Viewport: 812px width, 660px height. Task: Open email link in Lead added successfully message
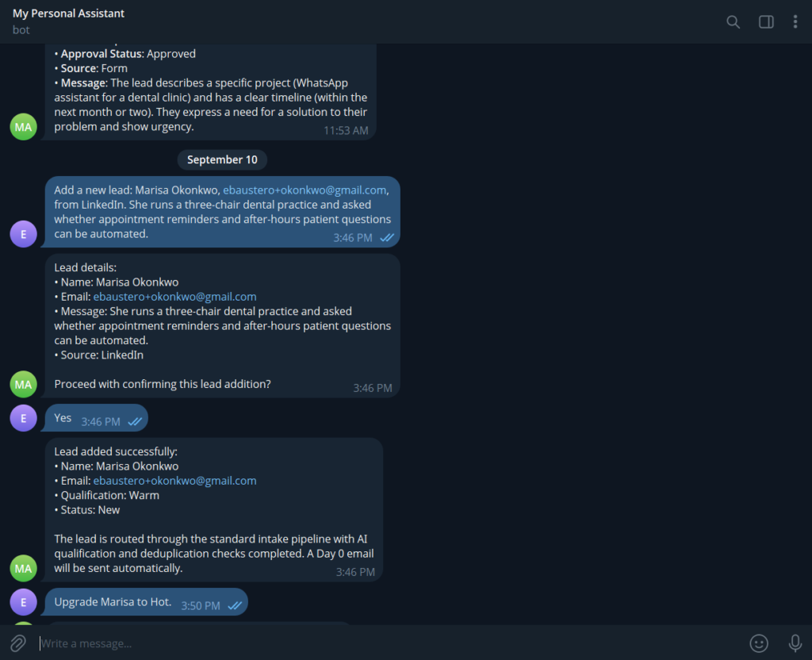pyautogui.click(x=174, y=481)
